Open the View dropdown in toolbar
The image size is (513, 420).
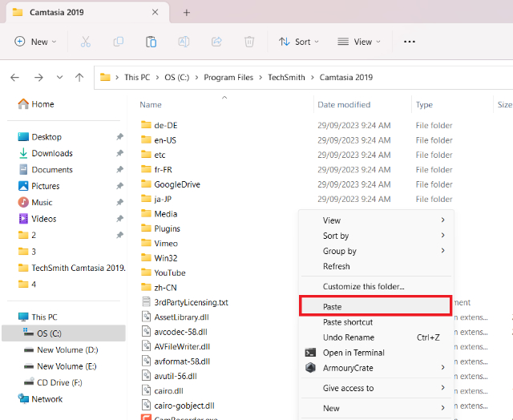coord(359,42)
